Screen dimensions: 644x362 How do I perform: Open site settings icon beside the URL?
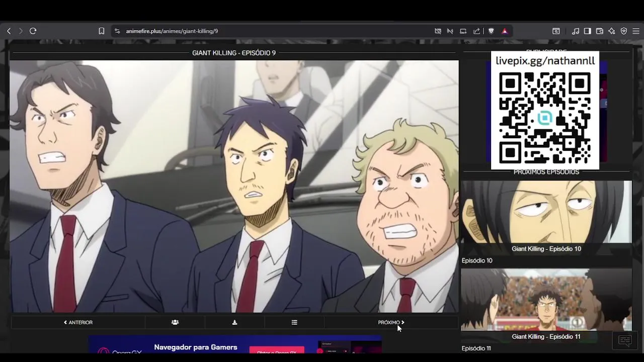[117, 31]
